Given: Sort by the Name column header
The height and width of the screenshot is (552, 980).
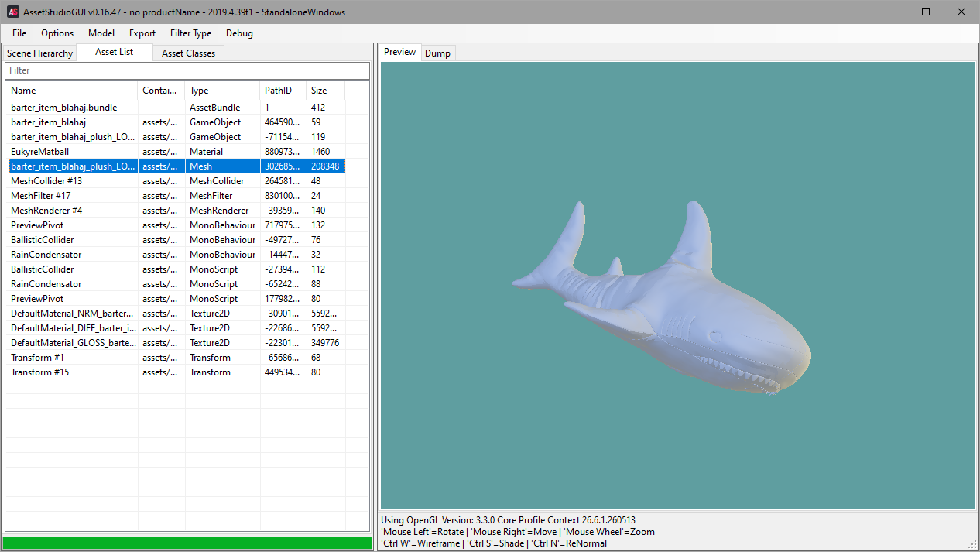Looking at the screenshot, I should [x=72, y=91].
